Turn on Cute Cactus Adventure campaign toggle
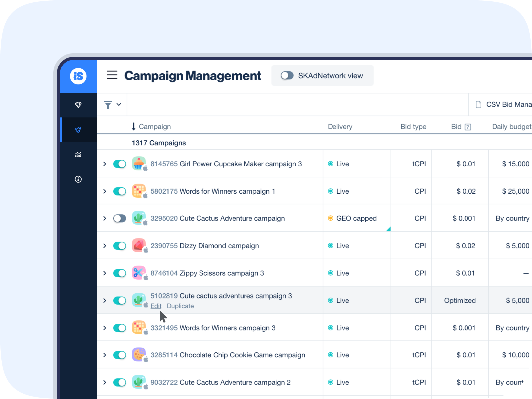The image size is (532, 399). tap(120, 218)
